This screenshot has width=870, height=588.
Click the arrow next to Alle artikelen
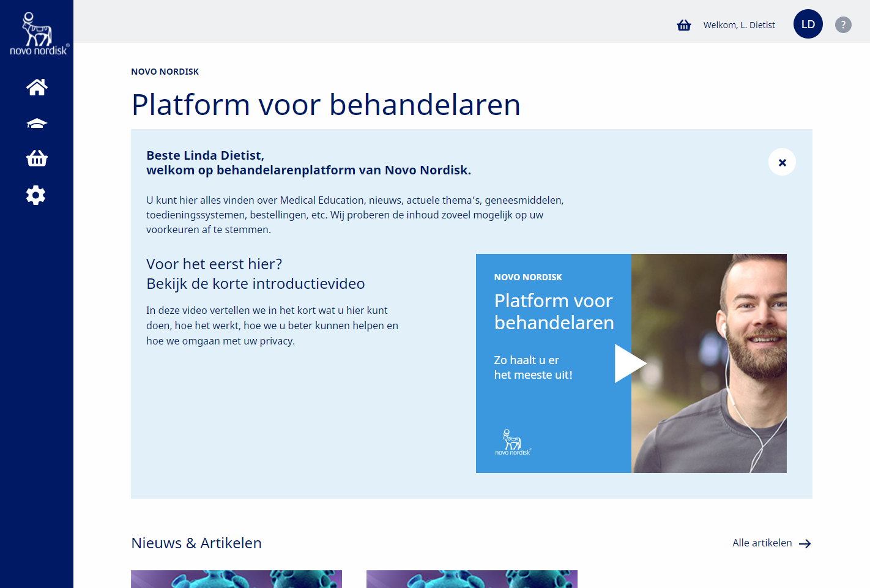point(805,543)
